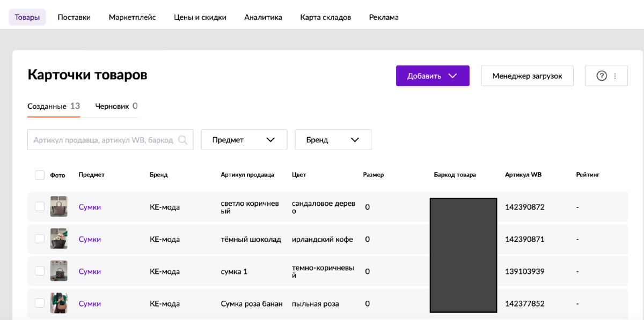The width and height of the screenshot is (644, 320).
Task: Open photo thumbnail of сумка 1
Action: (58, 271)
